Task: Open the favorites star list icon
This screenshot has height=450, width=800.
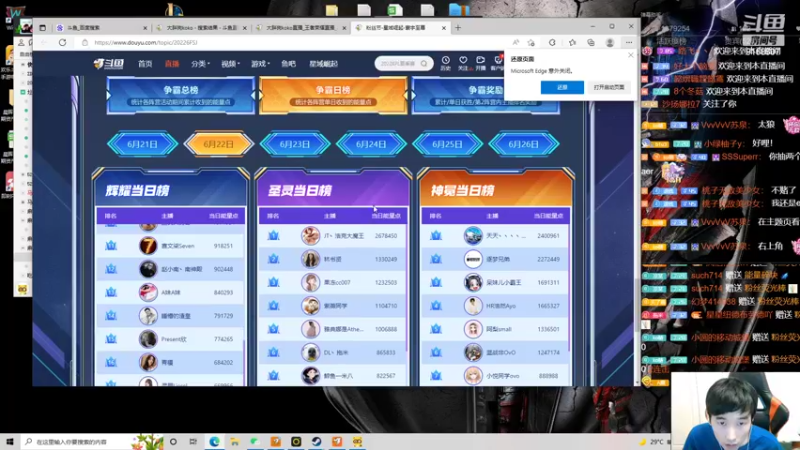Action: 572,42
